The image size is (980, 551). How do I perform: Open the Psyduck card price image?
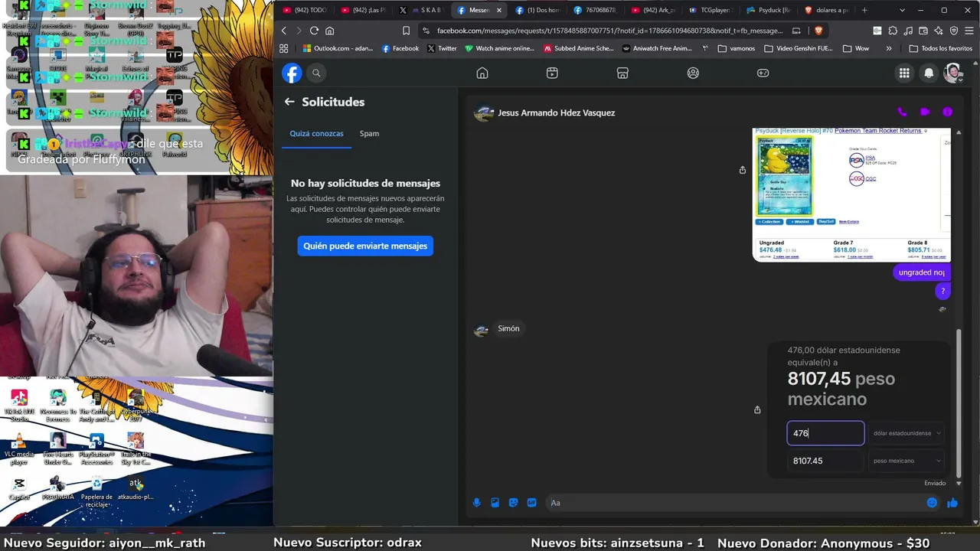point(851,194)
